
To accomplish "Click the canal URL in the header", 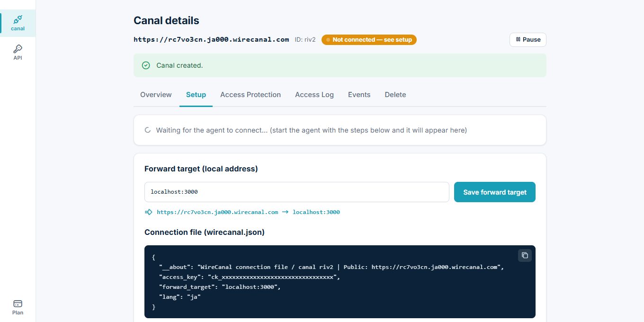I will [211, 40].
